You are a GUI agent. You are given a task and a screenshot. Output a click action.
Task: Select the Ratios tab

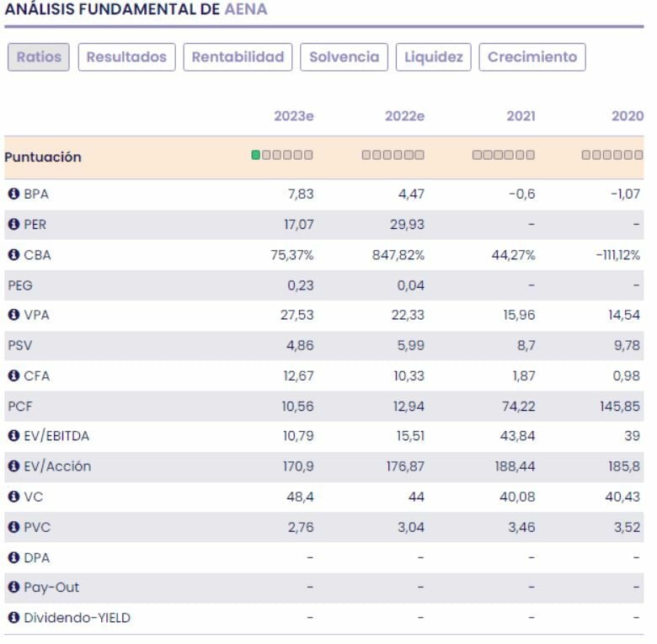click(39, 57)
